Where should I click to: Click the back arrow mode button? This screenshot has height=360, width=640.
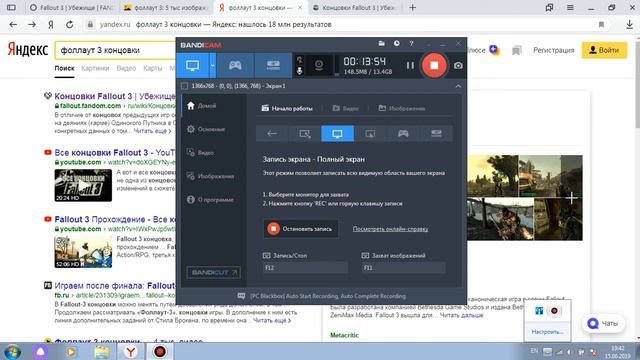pos(272,133)
